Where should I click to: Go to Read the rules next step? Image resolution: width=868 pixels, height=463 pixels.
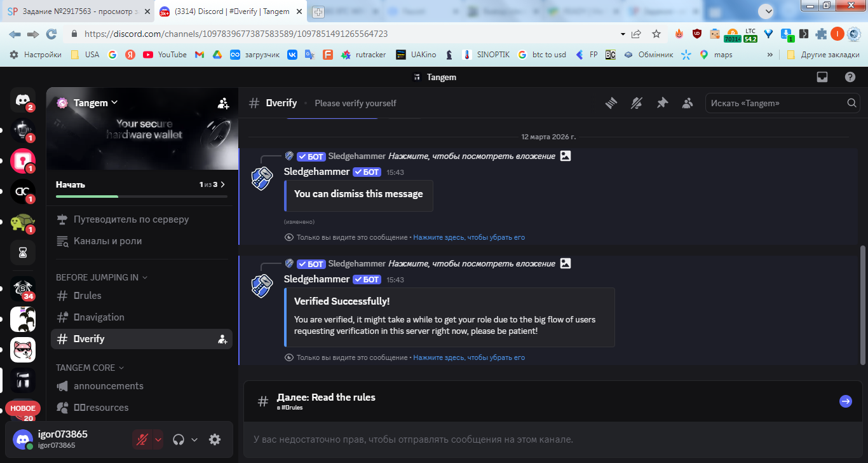click(845, 401)
